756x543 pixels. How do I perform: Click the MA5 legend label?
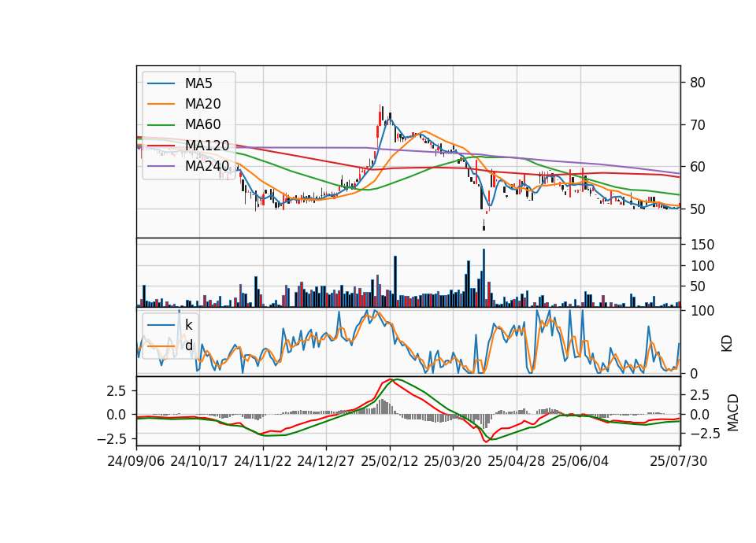(x=198, y=83)
